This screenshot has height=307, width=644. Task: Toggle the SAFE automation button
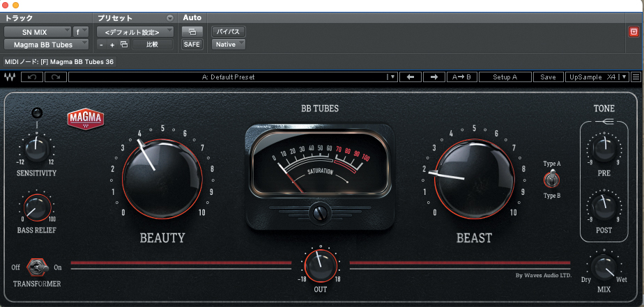(x=192, y=45)
